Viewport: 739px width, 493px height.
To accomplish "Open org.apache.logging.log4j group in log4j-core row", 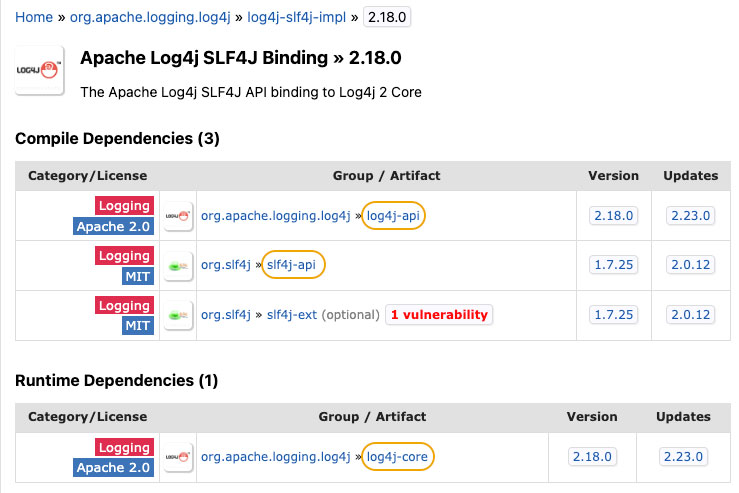I will point(276,457).
